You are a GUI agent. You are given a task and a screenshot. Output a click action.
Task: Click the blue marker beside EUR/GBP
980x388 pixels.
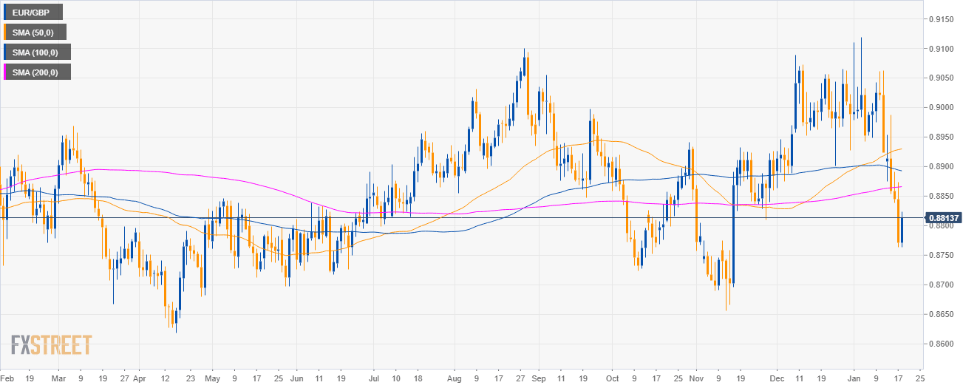click(x=5, y=12)
